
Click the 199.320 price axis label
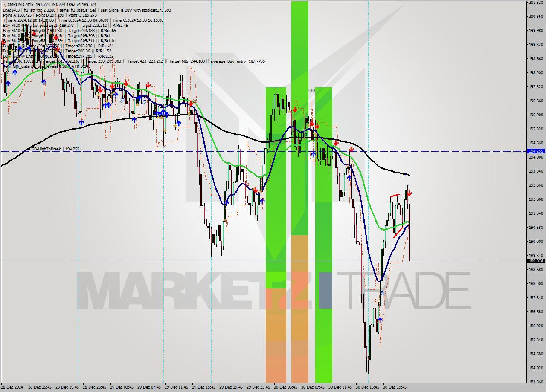point(535,45)
